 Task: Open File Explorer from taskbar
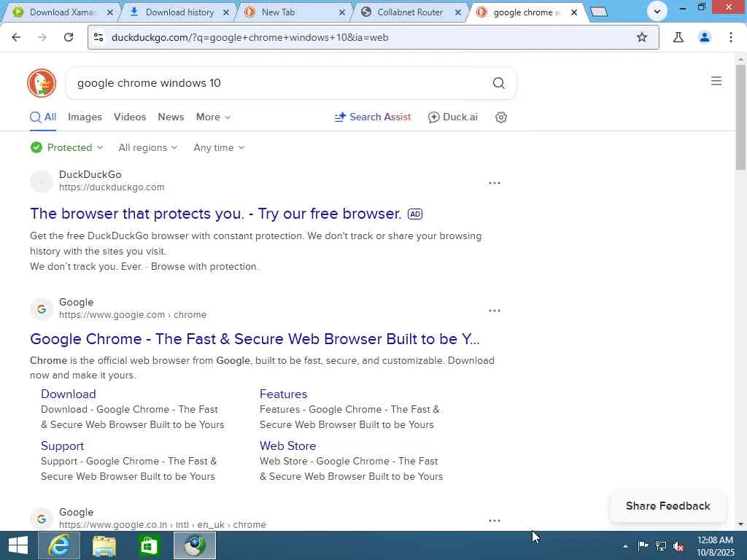pyautogui.click(x=104, y=545)
